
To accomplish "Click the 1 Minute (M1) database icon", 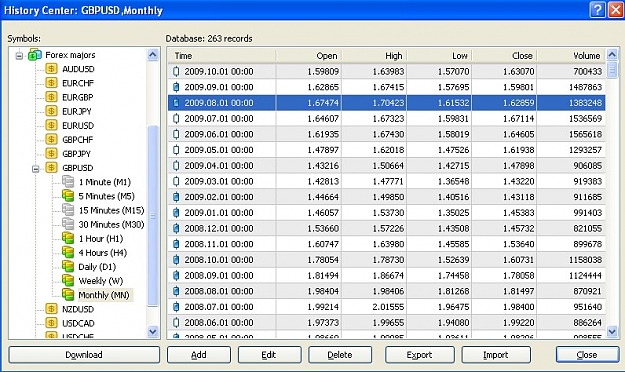I will pos(68,182).
